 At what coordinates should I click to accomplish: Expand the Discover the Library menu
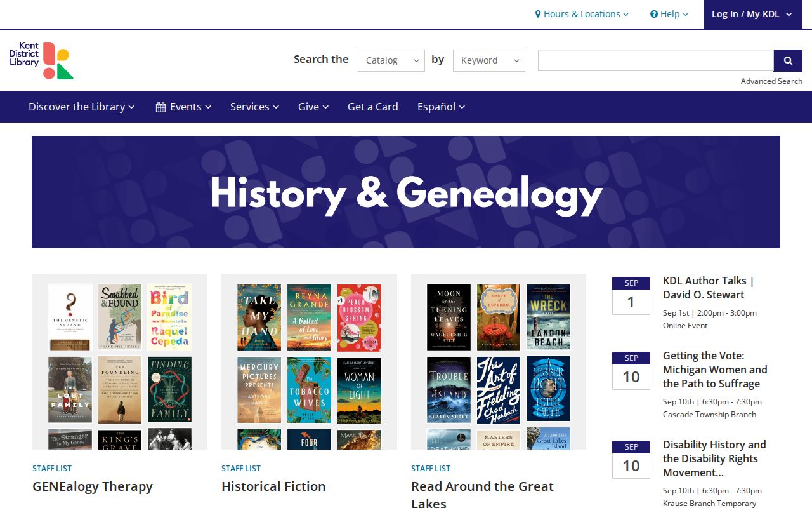coord(82,107)
